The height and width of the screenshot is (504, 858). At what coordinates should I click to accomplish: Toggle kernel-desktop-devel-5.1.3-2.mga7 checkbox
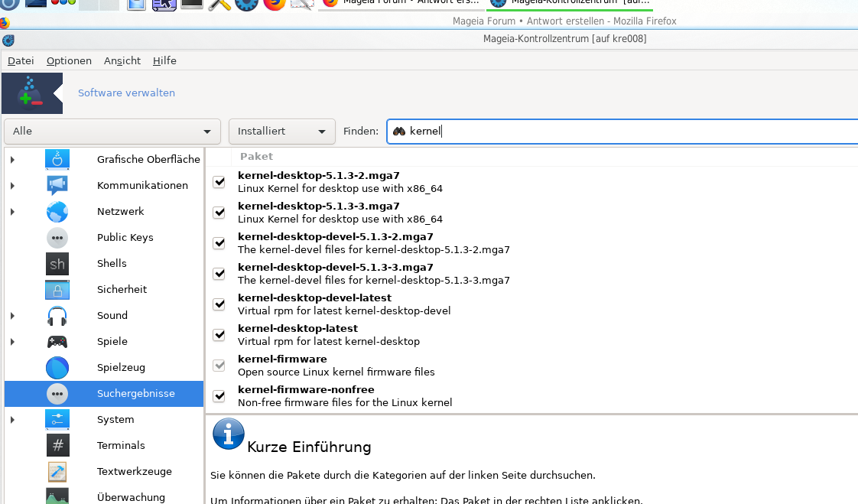pos(219,243)
